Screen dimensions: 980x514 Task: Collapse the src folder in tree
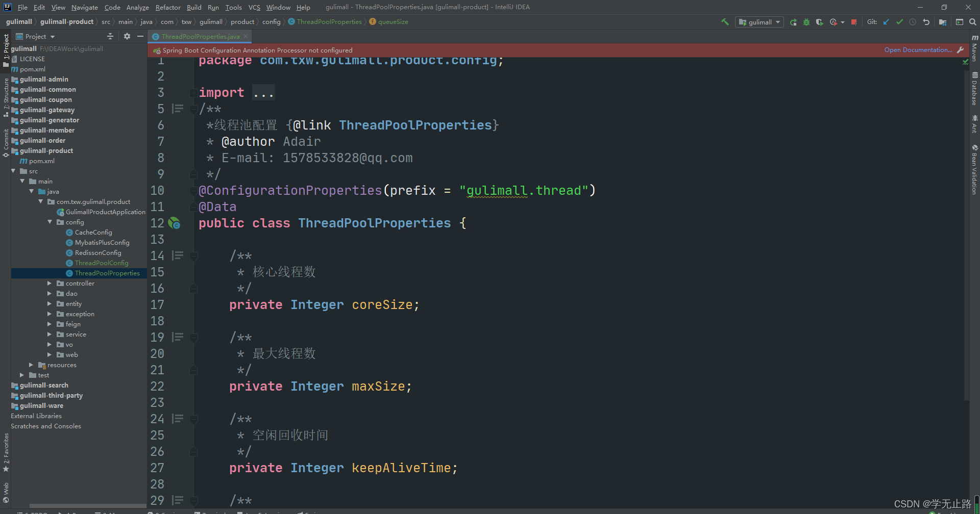pyautogui.click(x=14, y=171)
